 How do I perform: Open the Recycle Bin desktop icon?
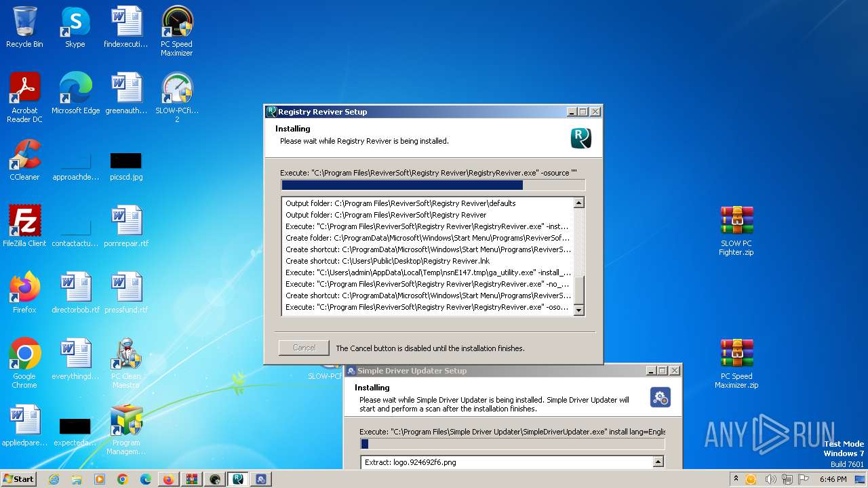click(24, 27)
